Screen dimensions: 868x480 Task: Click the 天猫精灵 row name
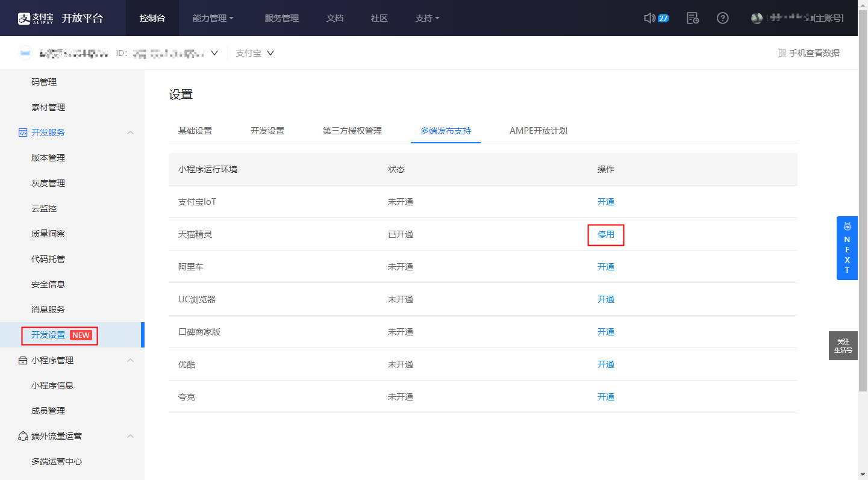195,234
